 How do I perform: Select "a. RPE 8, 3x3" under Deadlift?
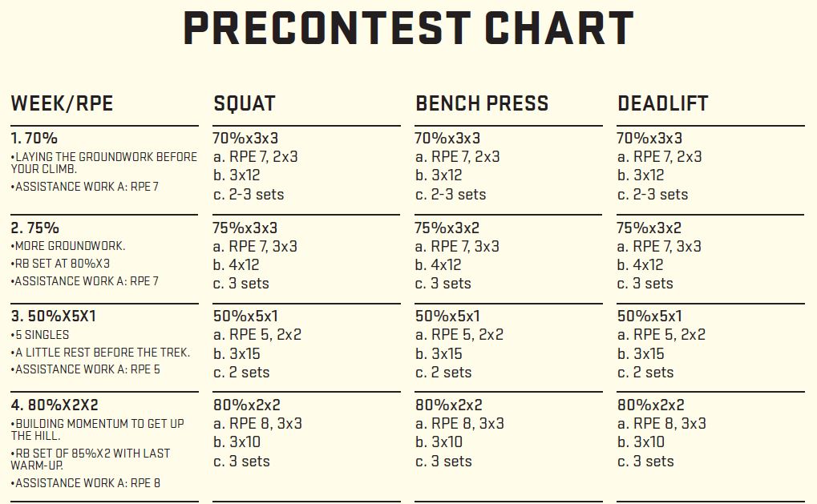click(x=661, y=423)
